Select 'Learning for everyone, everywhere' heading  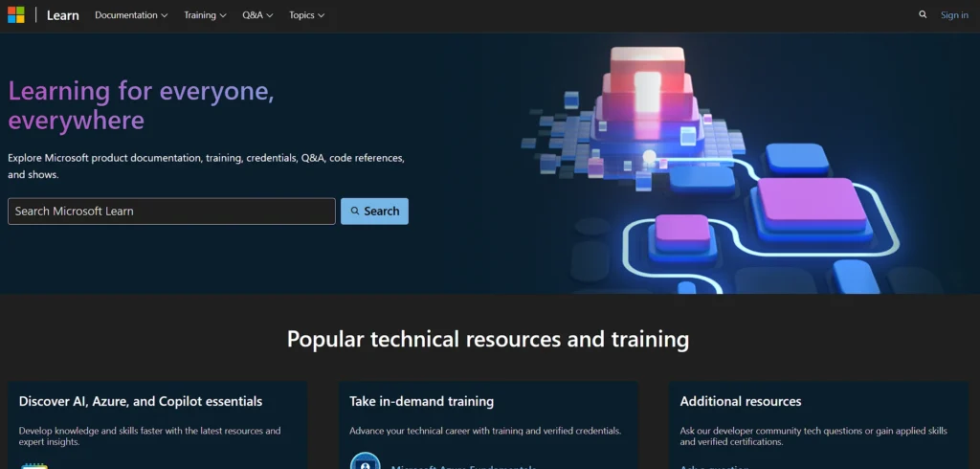click(x=142, y=105)
